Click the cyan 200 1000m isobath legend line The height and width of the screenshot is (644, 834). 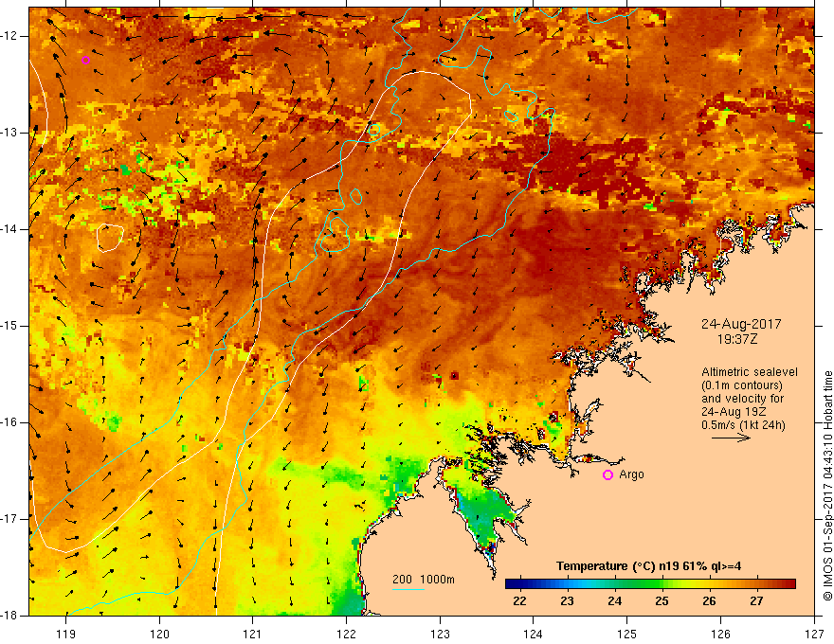point(408,589)
